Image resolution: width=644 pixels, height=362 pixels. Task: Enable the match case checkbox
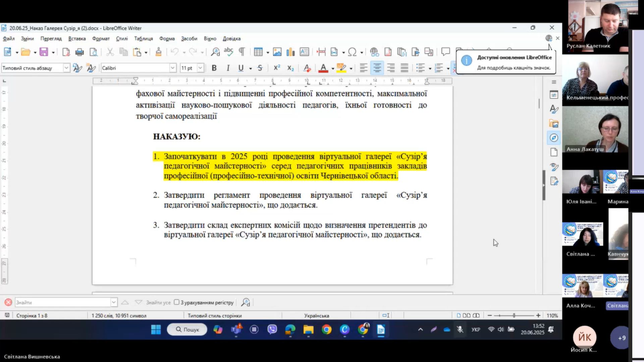(x=177, y=302)
